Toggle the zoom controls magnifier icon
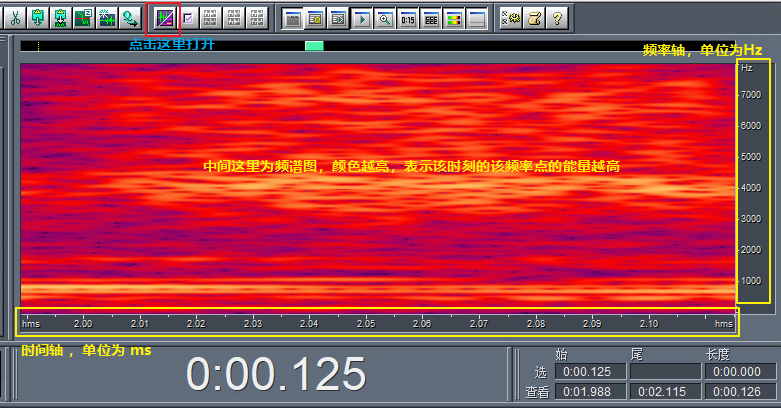This screenshot has width=781, height=408. tap(385, 17)
